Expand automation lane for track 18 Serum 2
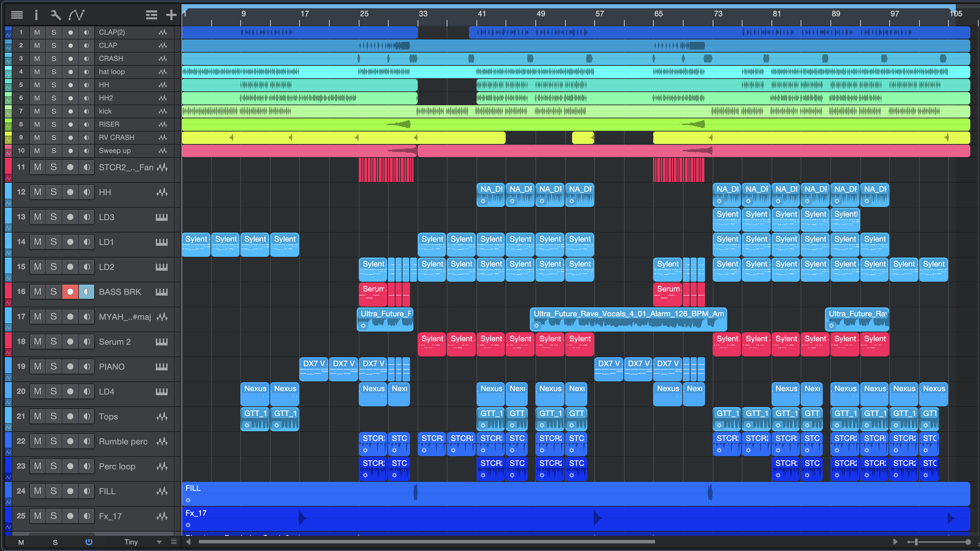The height and width of the screenshot is (551, 980). 8,353
